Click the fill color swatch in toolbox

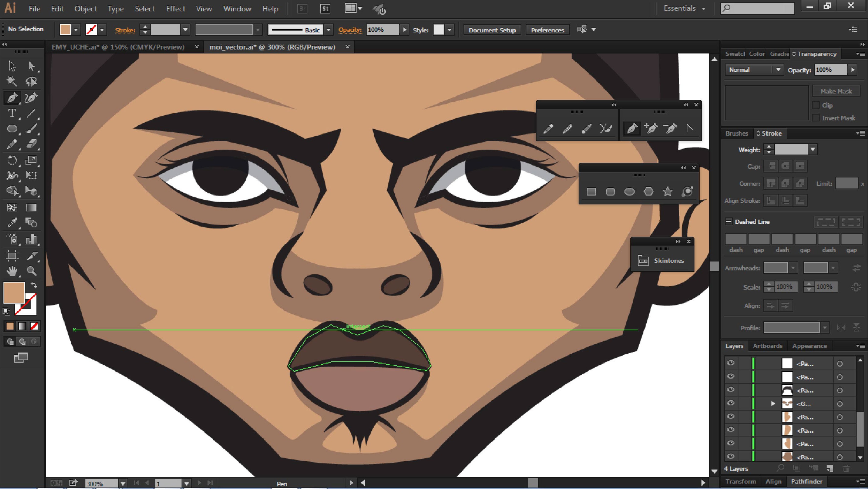[14, 293]
